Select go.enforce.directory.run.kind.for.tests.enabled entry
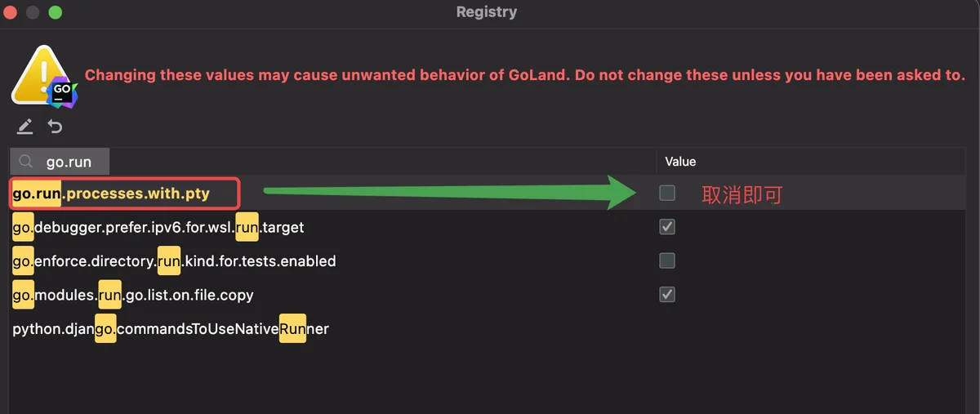 [x=174, y=261]
